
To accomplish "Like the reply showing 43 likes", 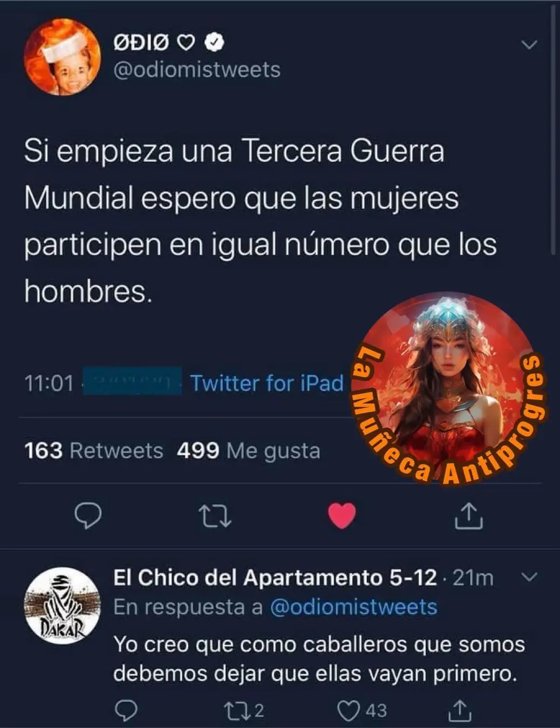I will click(362, 711).
